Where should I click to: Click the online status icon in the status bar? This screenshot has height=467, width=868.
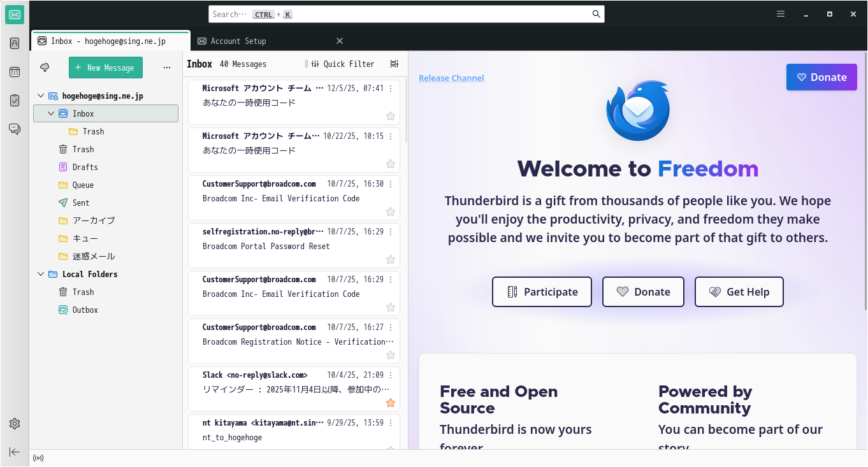pyautogui.click(x=38, y=458)
